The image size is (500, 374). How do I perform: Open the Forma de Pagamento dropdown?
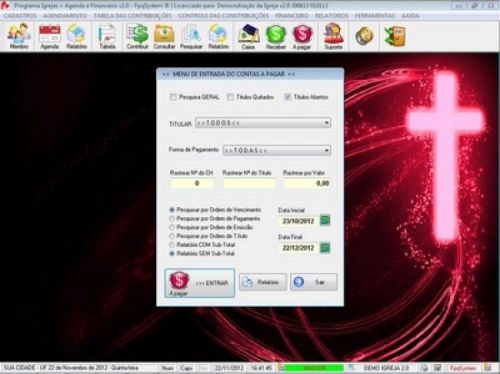pyautogui.click(x=277, y=150)
